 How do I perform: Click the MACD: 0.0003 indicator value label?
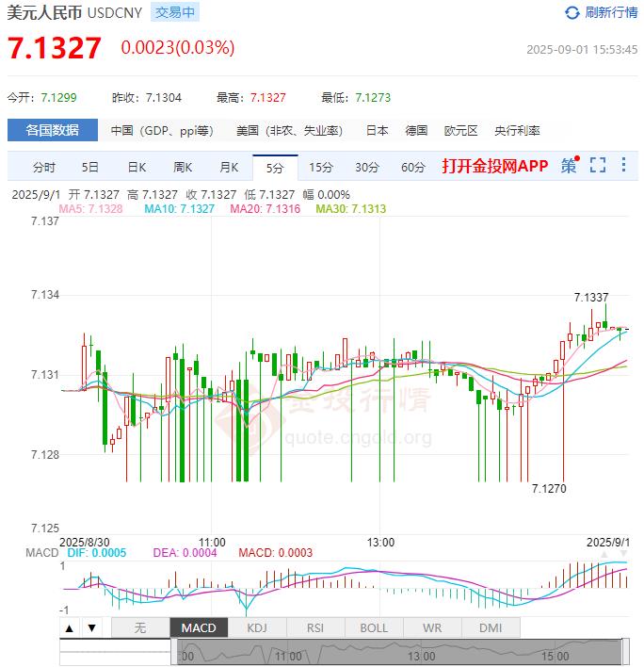pos(276,553)
